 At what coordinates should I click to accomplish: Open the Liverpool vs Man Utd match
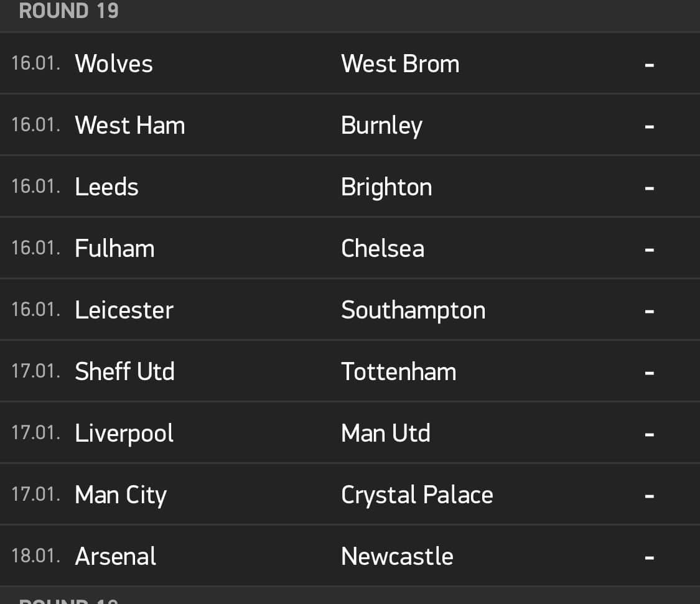350,433
